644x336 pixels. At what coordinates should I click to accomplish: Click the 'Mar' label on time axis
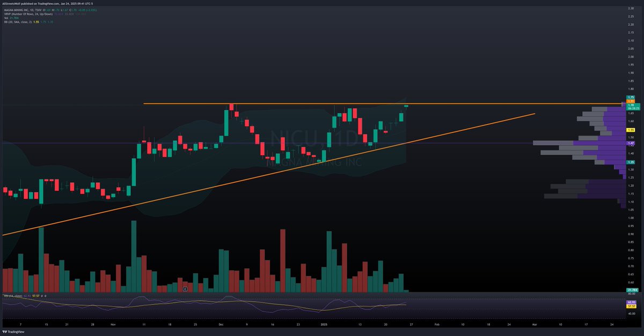pos(534,325)
